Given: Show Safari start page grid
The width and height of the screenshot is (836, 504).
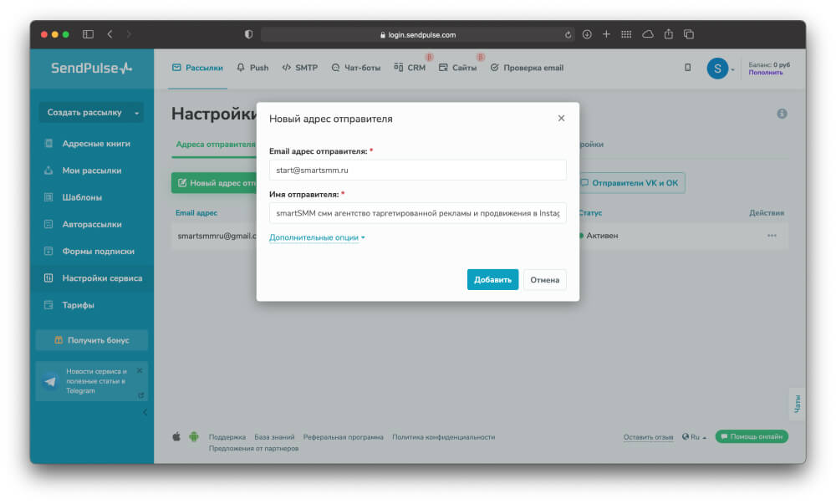Looking at the screenshot, I should pos(626,34).
